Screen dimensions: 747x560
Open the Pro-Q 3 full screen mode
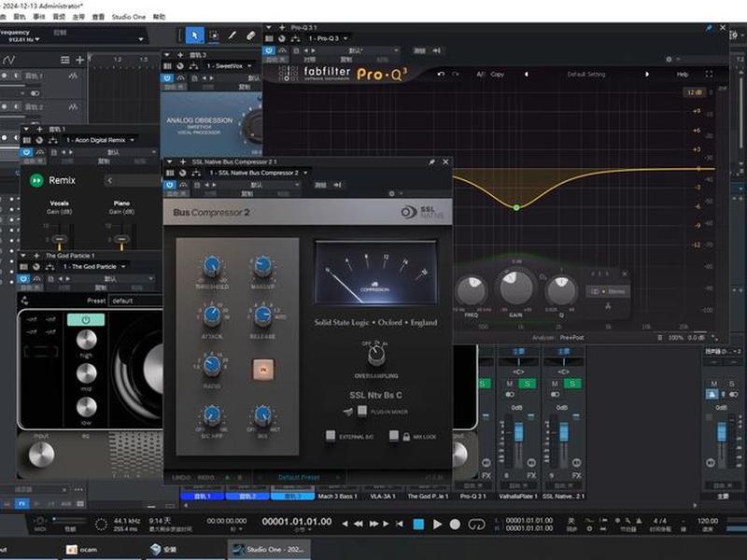pos(709,75)
